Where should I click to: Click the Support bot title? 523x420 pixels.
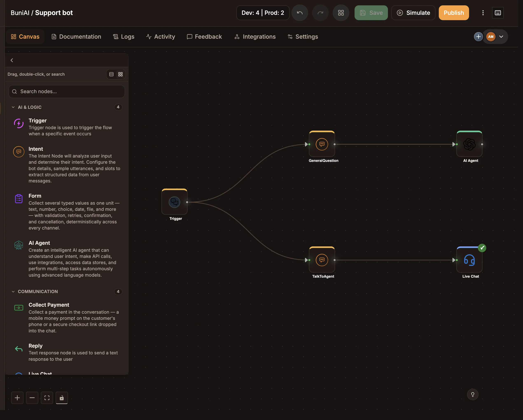pyautogui.click(x=54, y=13)
